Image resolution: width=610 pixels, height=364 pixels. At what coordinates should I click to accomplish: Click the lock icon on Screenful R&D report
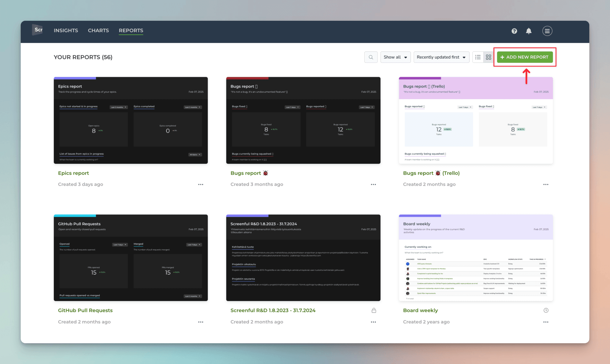[374, 310]
